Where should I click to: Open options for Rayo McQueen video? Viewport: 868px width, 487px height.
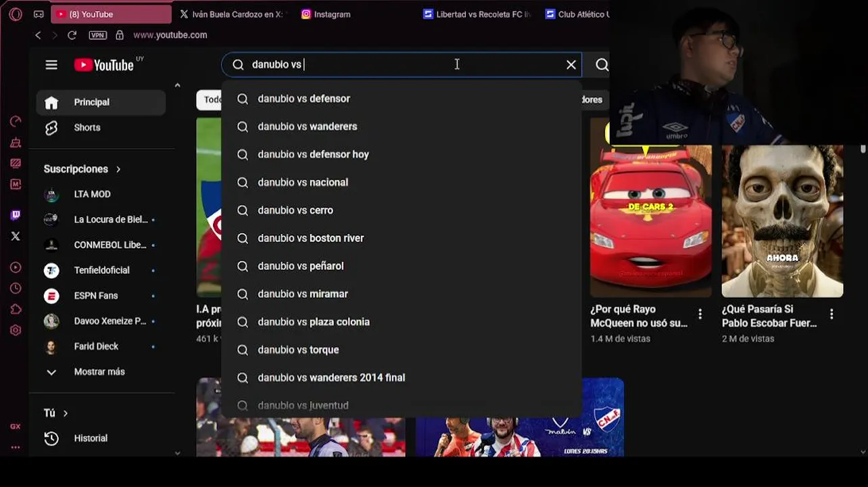[x=700, y=315]
